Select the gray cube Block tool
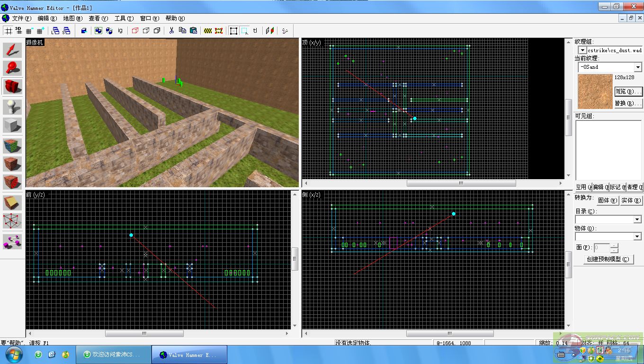The height and width of the screenshot is (364, 644). click(x=13, y=126)
